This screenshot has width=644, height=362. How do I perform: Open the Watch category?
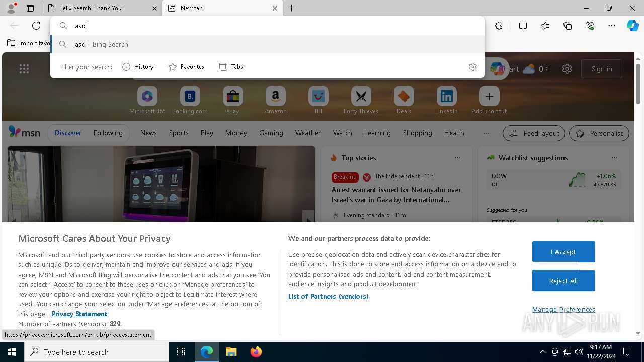tap(343, 133)
